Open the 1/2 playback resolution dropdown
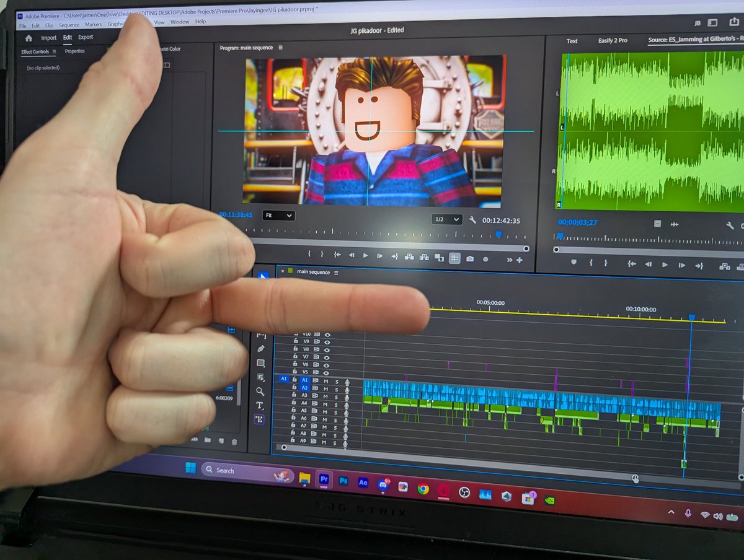The height and width of the screenshot is (560, 744). click(447, 219)
